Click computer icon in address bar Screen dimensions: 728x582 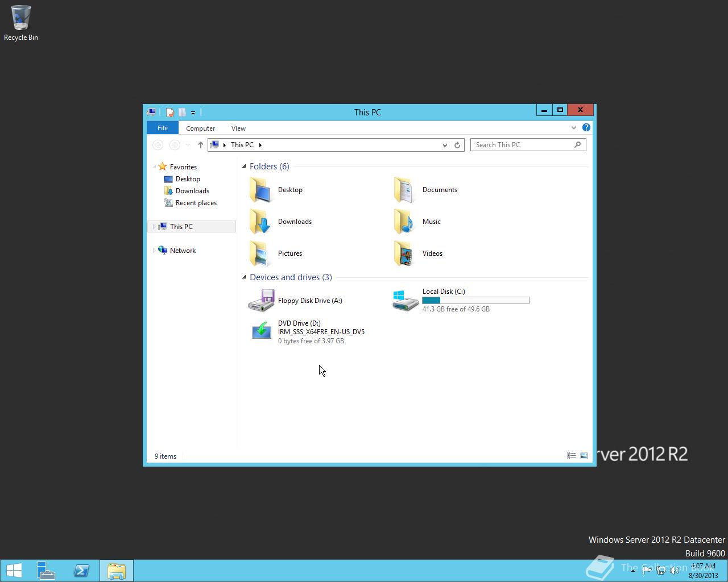(x=214, y=145)
